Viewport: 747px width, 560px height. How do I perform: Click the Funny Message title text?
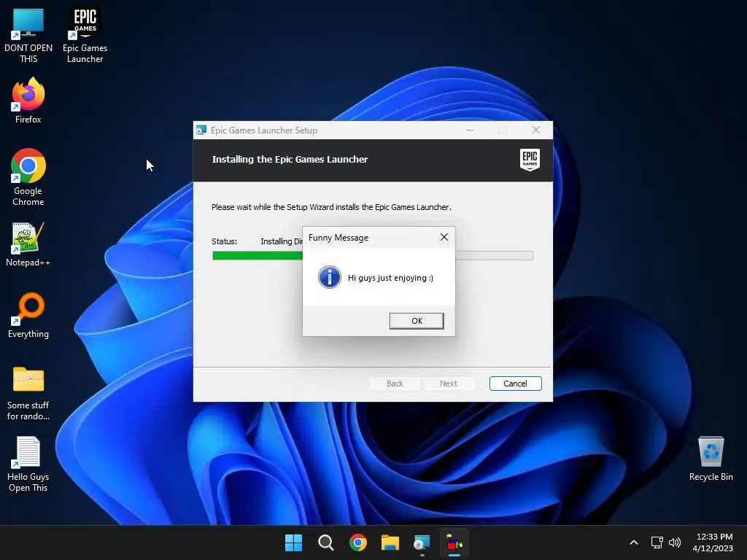(x=338, y=238)
